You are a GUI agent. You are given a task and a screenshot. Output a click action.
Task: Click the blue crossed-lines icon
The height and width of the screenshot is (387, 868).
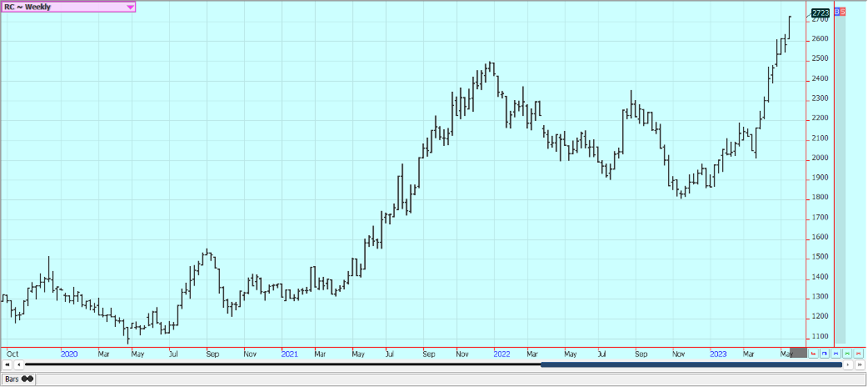point(836,353)
